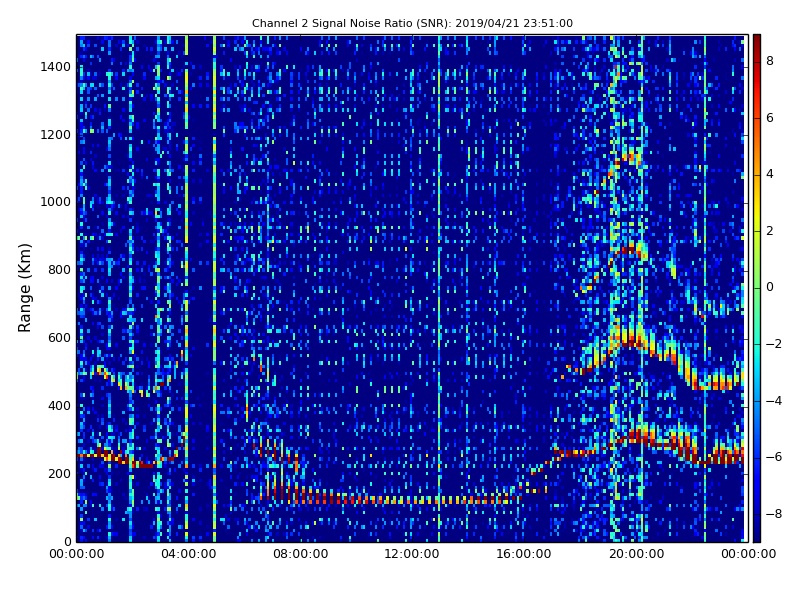
Task: Click the plot title 'Channel 2 Signal Noise Ratio (SNR)'
Action: (351, 23)
